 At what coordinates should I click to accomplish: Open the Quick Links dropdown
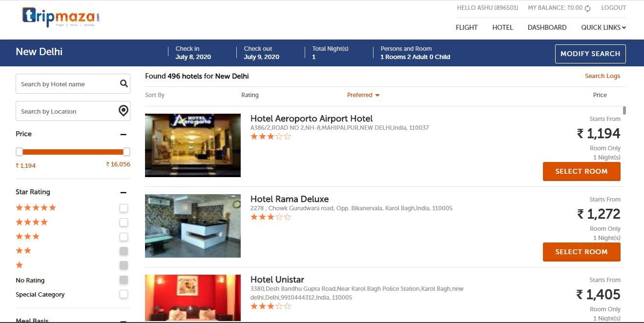click(x=603, y=27)
